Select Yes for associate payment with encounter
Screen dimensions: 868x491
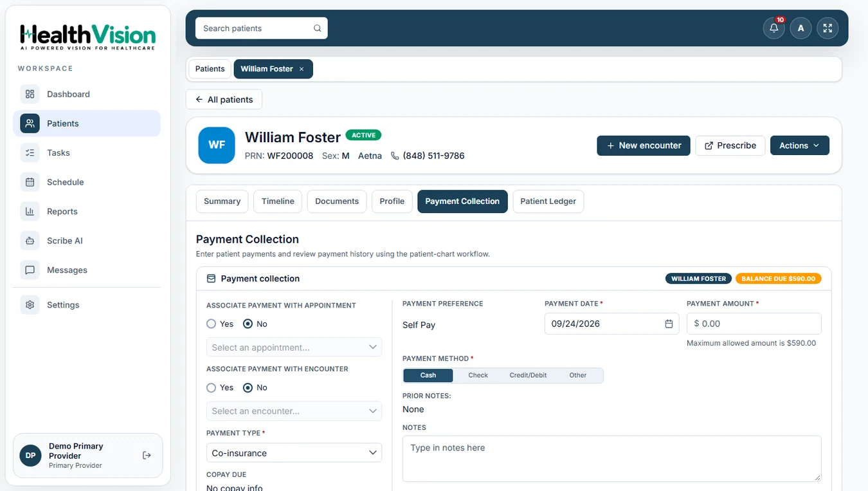pyautogui.click(x=211, y=387)
